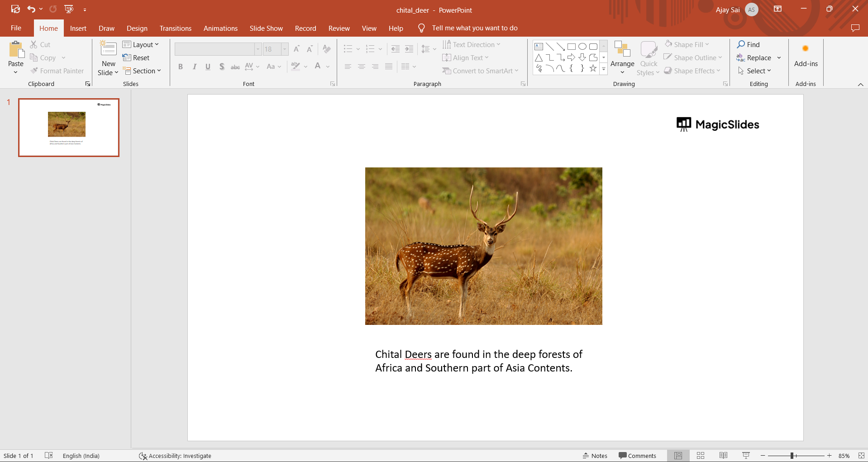Toggle Reading View in status bar
Image resolution: width=868 pixels, height=462 pixels.
click(723, 456)
